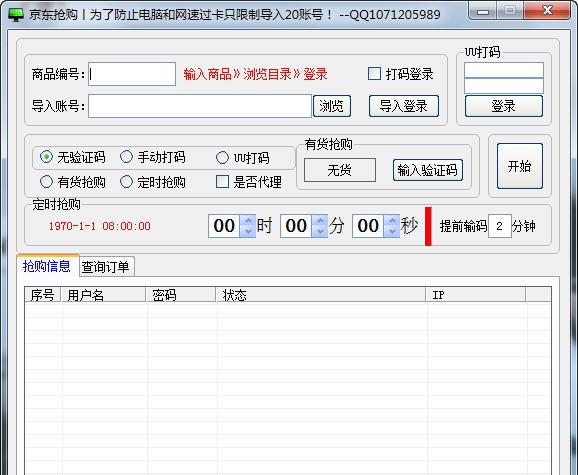Click the 1970-1-1 08:00:00 timestamp text
The image size is (578, 475).
pos(100,226)
